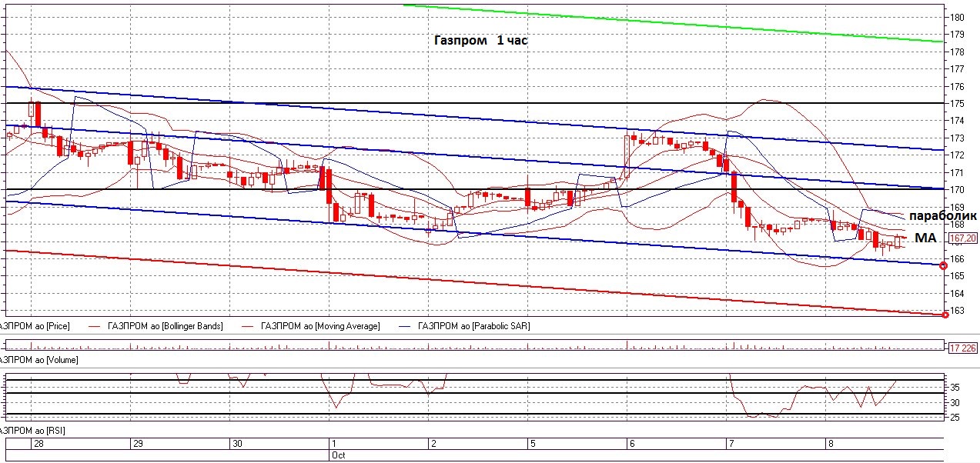Screen dimensions: 980x463
Task: Click the 166 price axis label
Action: [957, 259]
